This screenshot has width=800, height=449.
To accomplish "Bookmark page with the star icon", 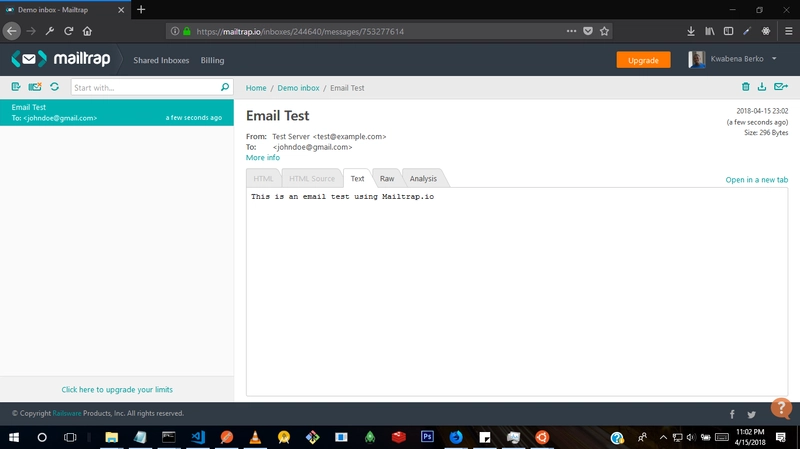I will 604,31.
